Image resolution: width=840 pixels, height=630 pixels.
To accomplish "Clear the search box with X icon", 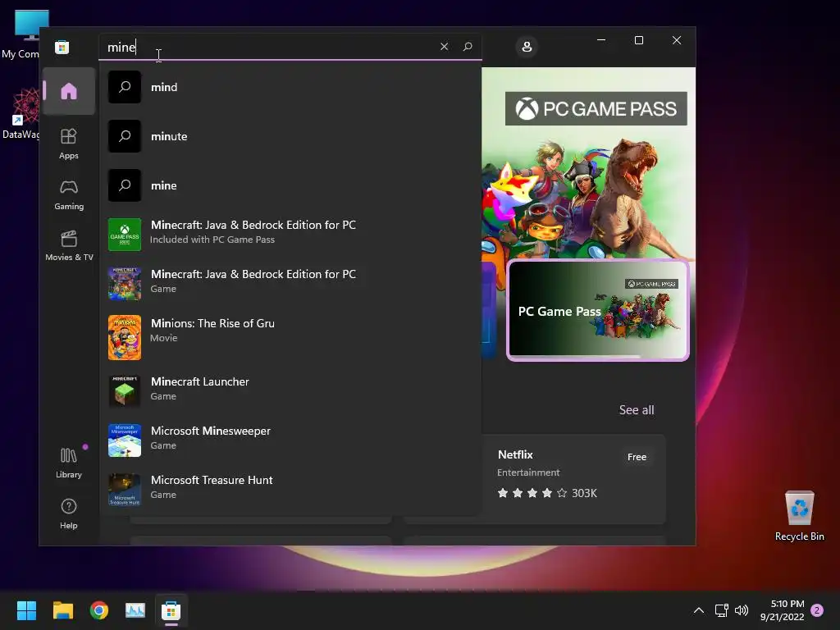I will (x=444, y=47).
